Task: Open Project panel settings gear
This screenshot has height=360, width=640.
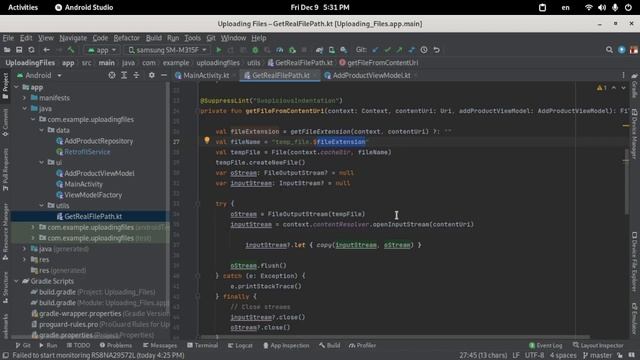Action: tap(151, 75)
